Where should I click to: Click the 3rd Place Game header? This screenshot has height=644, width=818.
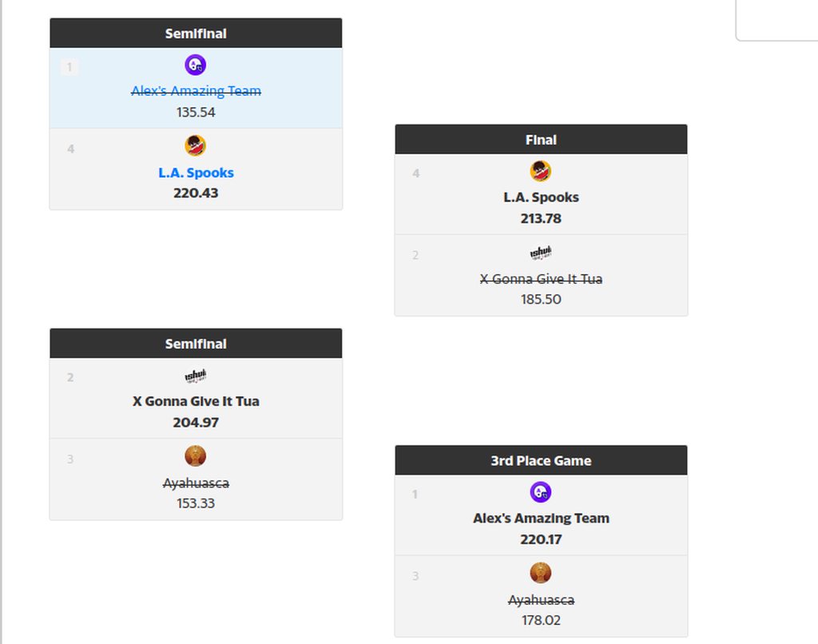(x=541, y=460)
